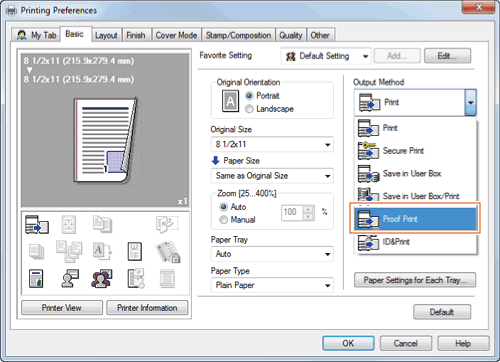This screenshot has height=362, width=500.
Task: Select the Portrait orientation radio button
Action: pyautogui.click(x=249, y=96)
